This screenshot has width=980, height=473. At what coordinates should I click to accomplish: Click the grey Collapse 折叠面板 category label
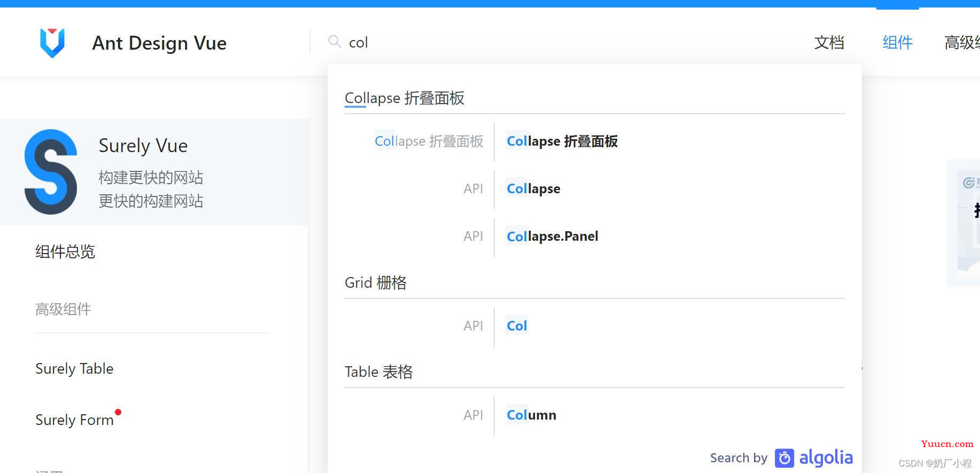(x=429, y=141)
